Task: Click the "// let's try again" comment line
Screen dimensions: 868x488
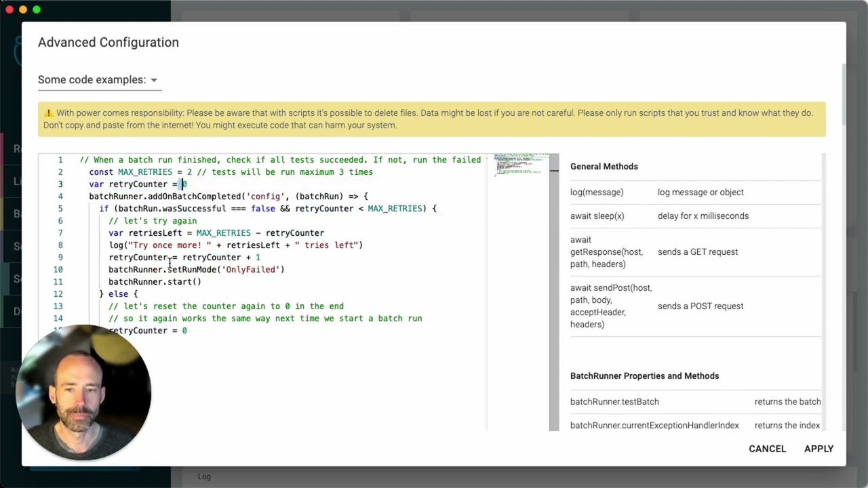Action: point(153,221)
